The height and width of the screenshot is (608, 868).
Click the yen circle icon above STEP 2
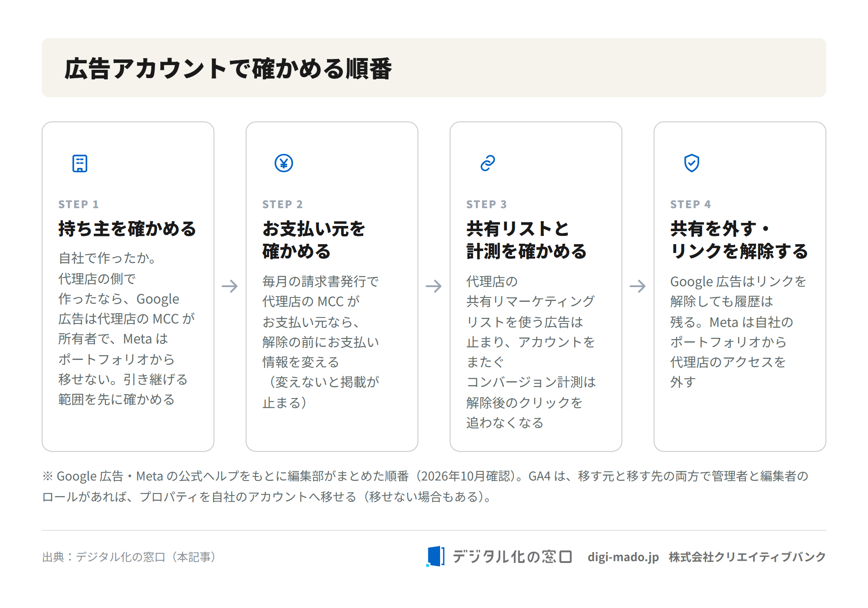point(284,163)
